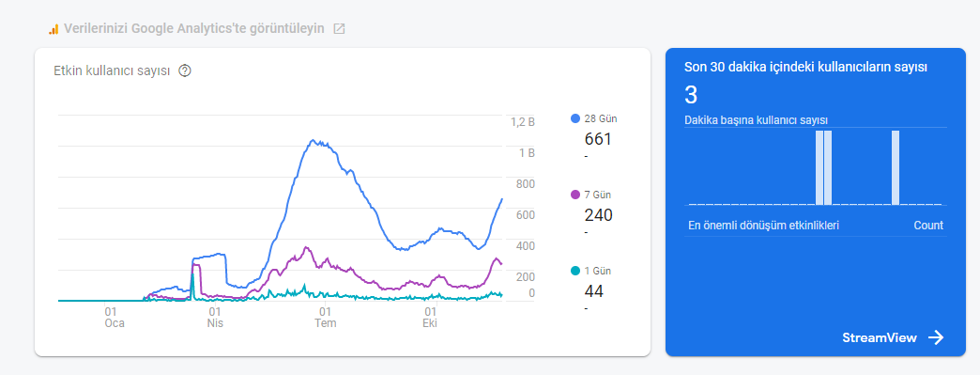Open Verilerinizi Google Analytics'te görüntüleyin link

tap(194, 29)
